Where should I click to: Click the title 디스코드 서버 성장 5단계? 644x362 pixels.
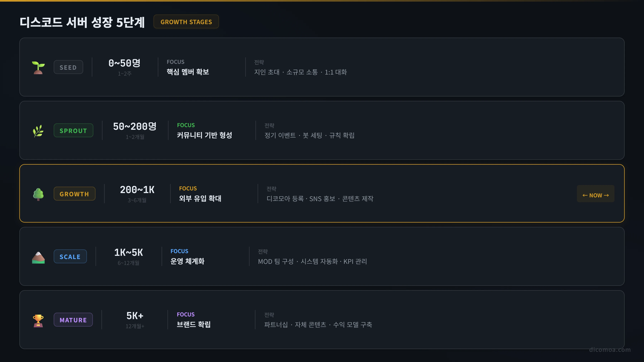coord(82,22)
